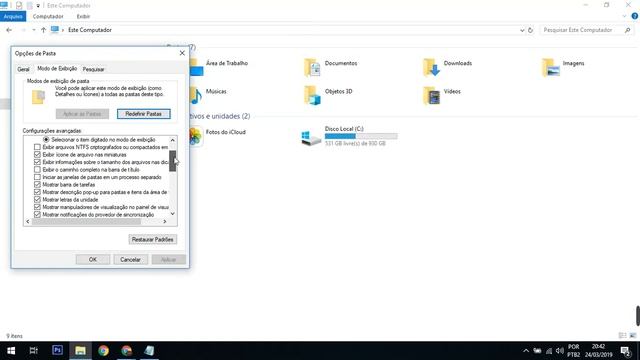Select the Modo de Exibição tab
Screen dimensions: 640x360
tap(57, 69)
